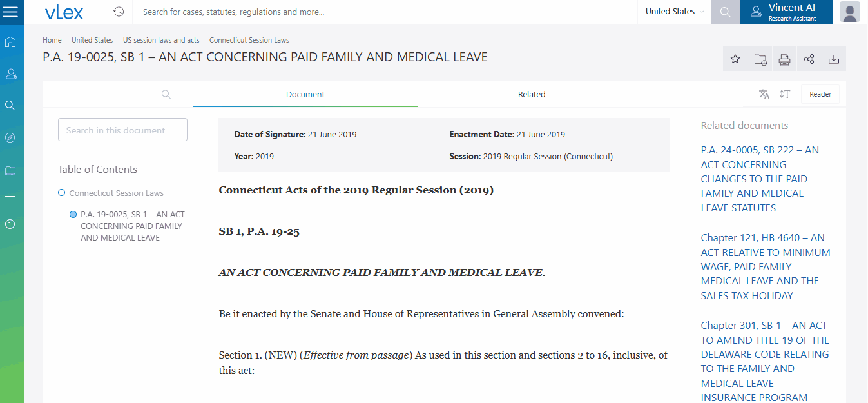Open Vincent AI Research Assistant
The image size is (868, 403).
(786, 12)
